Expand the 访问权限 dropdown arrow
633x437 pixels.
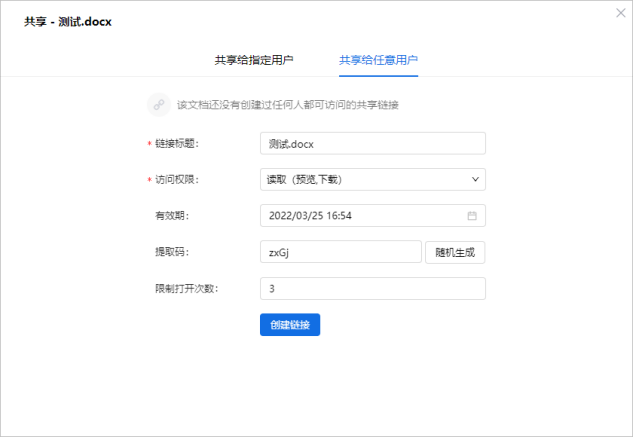click(474, 180)
